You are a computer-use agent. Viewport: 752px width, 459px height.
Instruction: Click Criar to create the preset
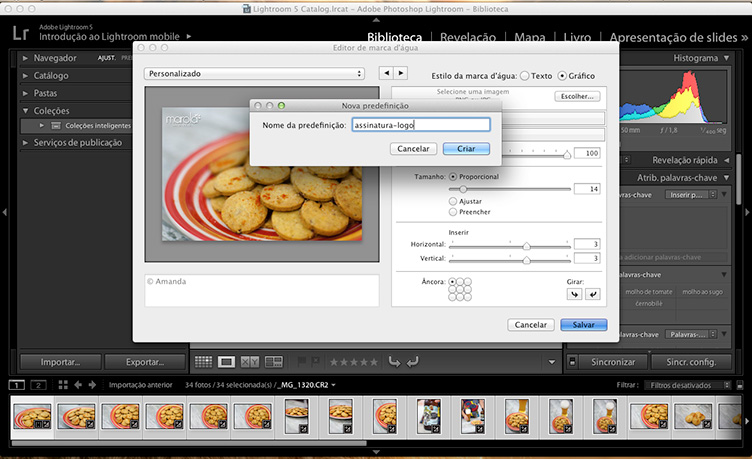pos(466,148)
